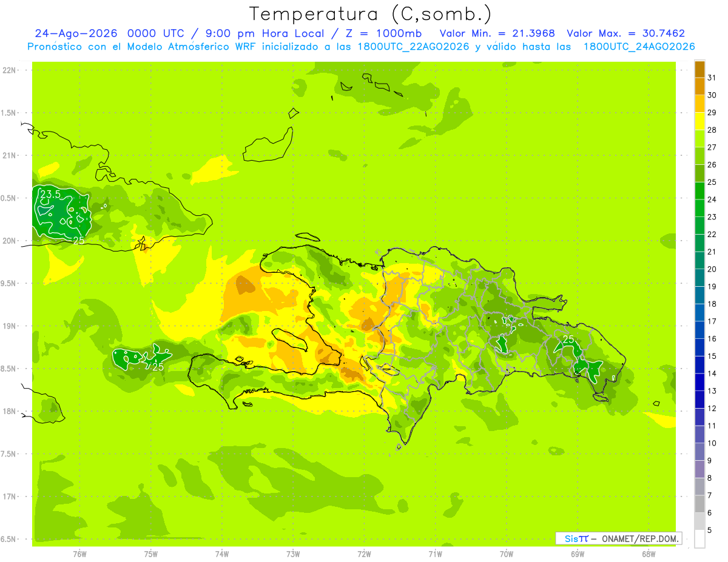Click the legend value '20'
The height and width of the screenshot is (562, 728).
tap(712, 269)
